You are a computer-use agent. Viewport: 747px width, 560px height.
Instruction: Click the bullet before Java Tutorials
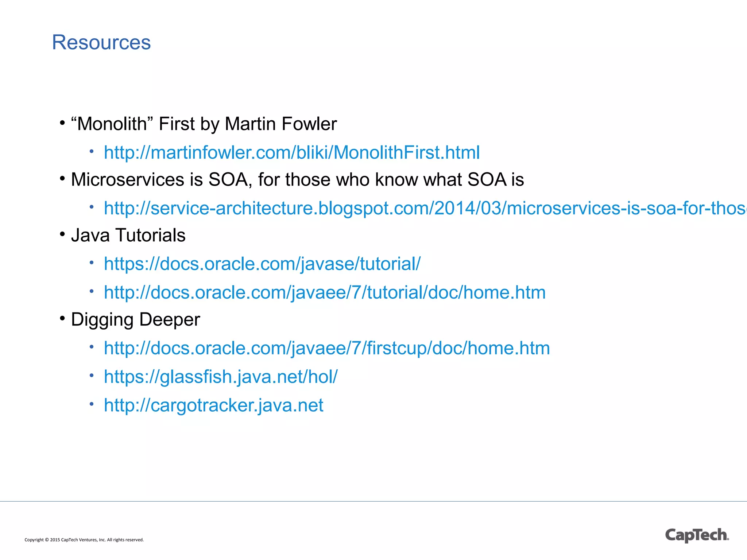click(62, 234)
